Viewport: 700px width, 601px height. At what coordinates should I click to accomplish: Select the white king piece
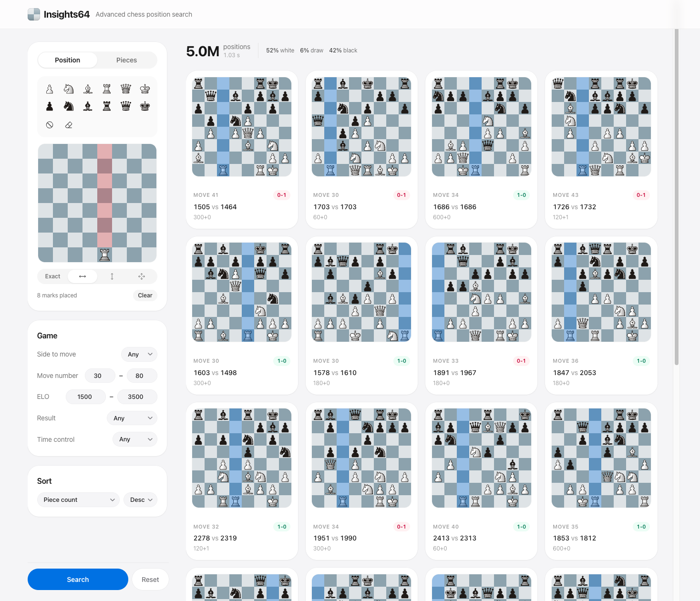tap(145, 89)
